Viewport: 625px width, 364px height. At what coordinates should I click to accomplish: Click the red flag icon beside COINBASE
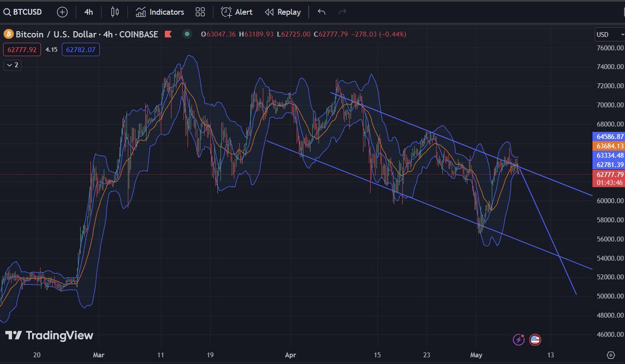[x=168, y=34]
